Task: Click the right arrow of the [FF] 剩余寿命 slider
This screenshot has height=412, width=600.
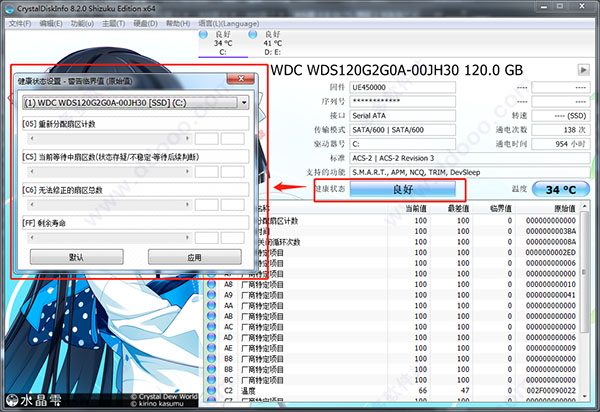Action: click(x=187, y=238)
